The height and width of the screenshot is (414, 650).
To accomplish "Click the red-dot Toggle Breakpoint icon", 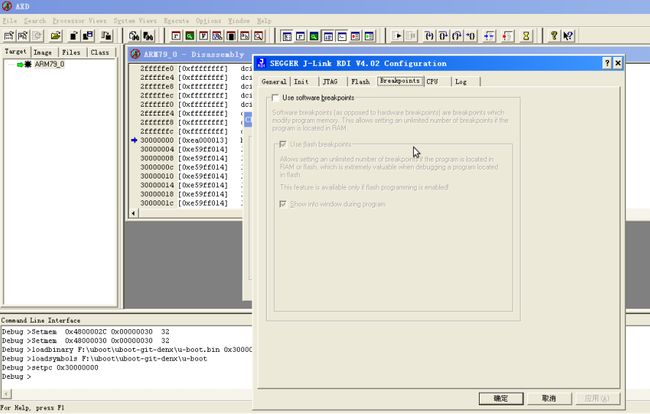I will tap(507, 36).
